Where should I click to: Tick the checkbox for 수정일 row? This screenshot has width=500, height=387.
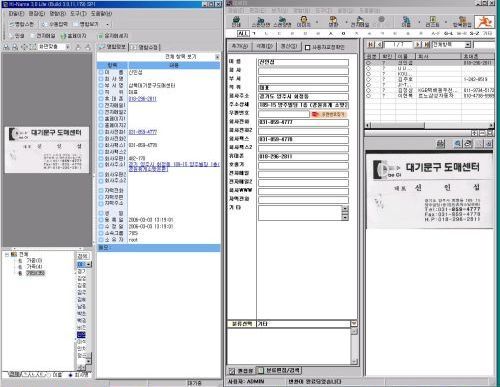(101, 227)
